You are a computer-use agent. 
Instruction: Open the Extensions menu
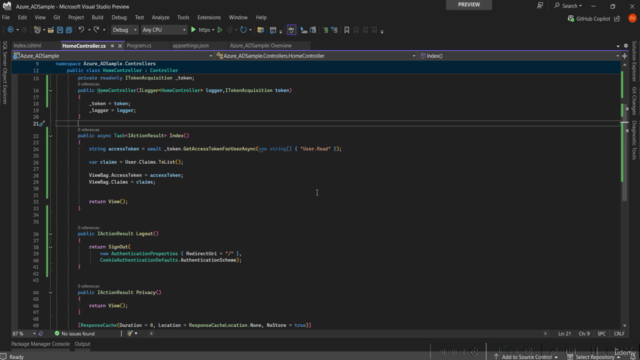pos(209,18)
